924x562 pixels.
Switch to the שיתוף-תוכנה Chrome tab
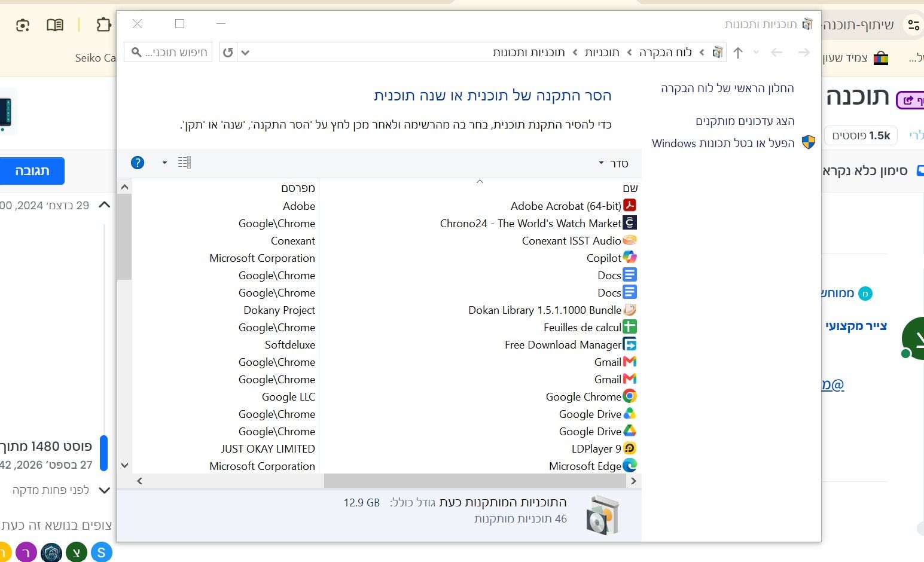click(x=859, y=25)
